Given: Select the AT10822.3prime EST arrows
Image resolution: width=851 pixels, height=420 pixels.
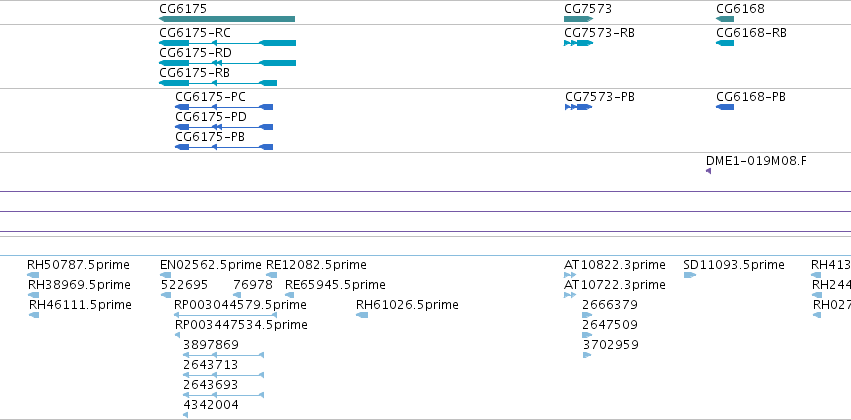Looking at the screenshot, I should (570, 275).
